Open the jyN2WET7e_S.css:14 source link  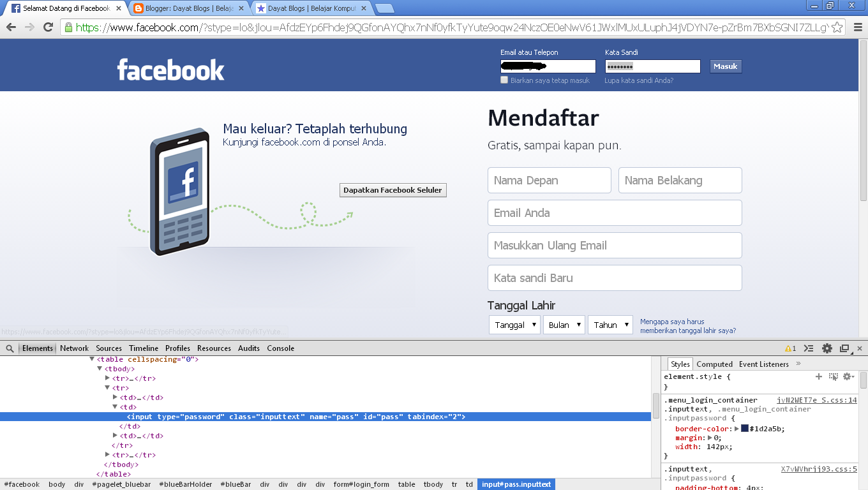tap(817, 400)
